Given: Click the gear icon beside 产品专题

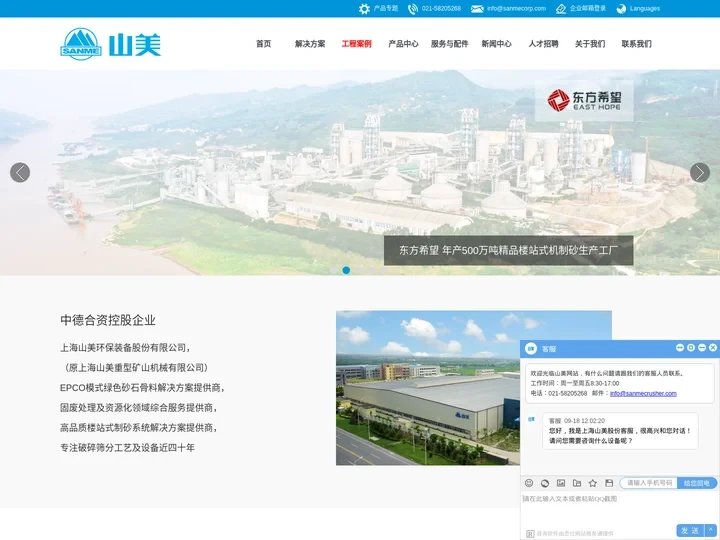Looking at the screenshot, I should pos(364,9).
